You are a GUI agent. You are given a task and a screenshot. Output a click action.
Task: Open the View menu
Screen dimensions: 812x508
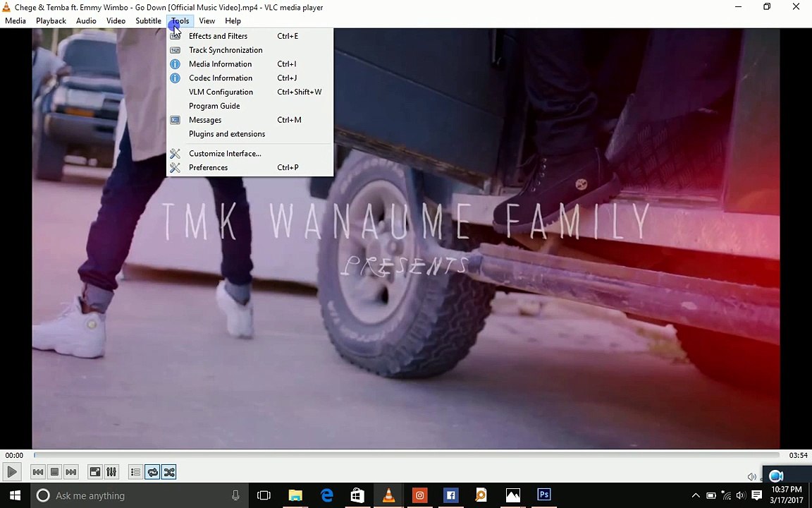click(x=207, y=20)
